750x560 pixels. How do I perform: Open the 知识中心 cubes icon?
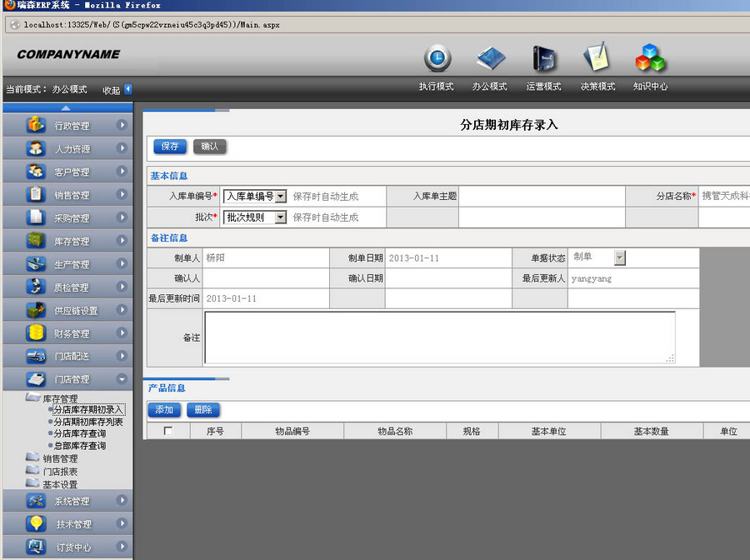[x=650, y=57]
